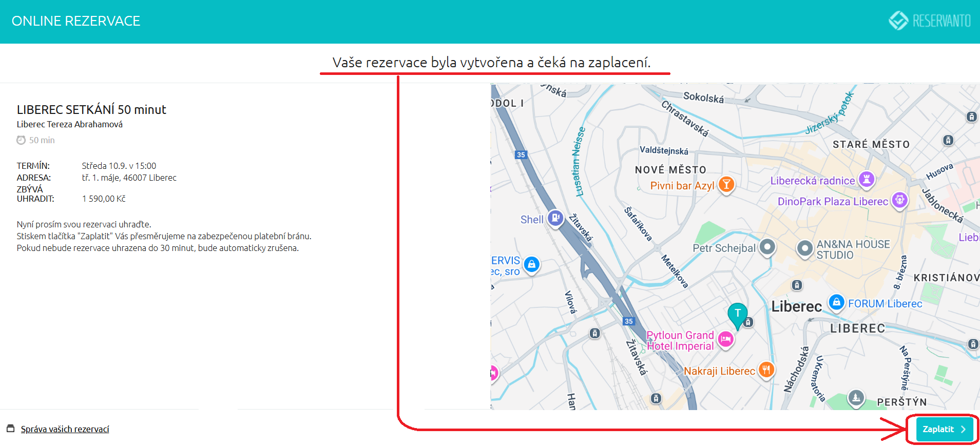
Task: Click the clock icon next to 50 min
Action: pos(21,140)
